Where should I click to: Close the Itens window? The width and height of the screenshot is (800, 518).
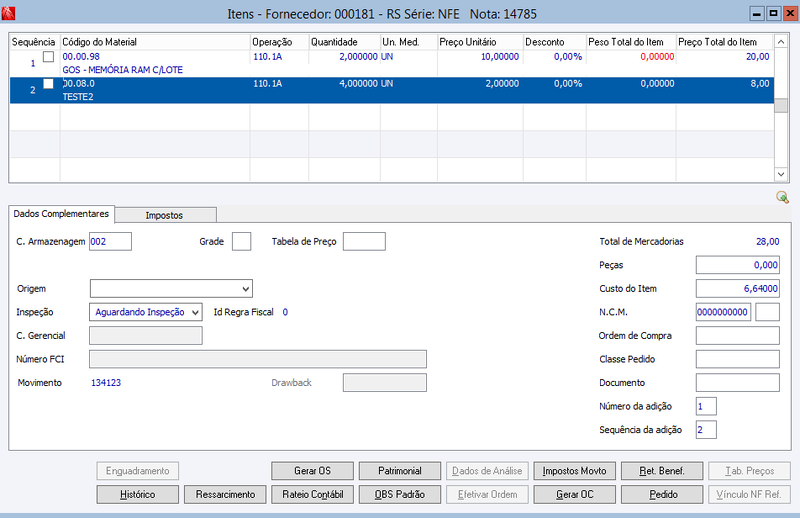(x=790, y=13)
